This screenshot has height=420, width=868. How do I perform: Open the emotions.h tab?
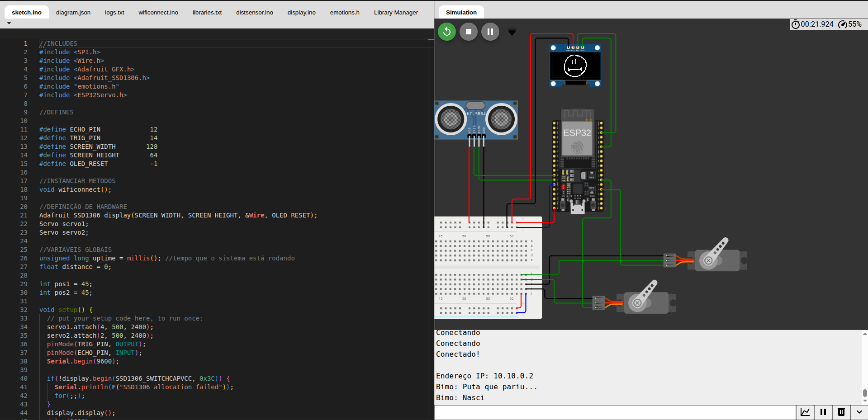click(x=345, y=12)
